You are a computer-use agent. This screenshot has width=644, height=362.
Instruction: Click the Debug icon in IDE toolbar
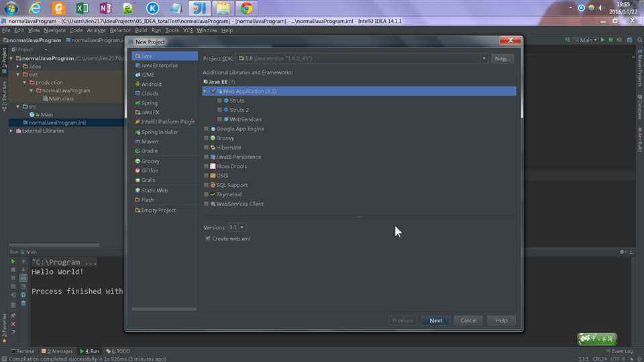click(x=610, y=40)
